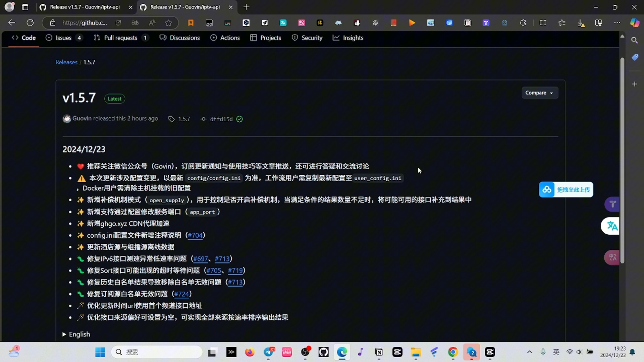This screenshot has width=644, height=362.
Task: Open browser settings and more menu
Action: coord(617,23)
